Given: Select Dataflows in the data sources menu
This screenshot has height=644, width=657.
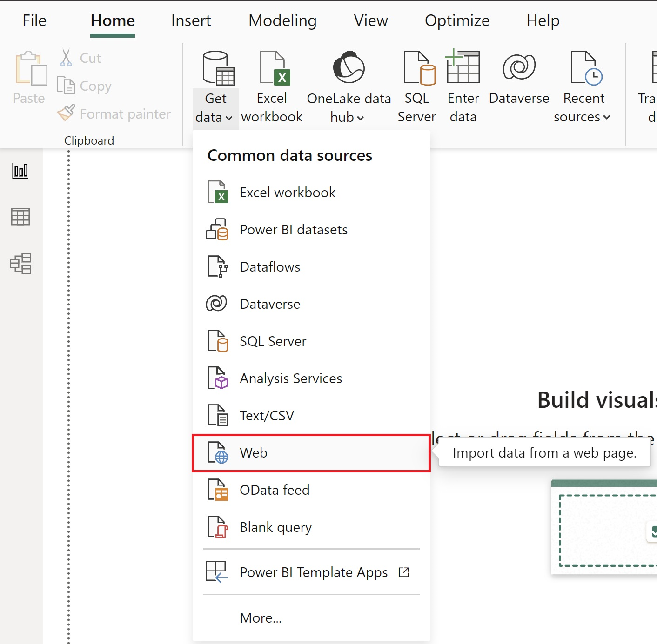Looking at the screenshot, I should [x=311, y=267].
